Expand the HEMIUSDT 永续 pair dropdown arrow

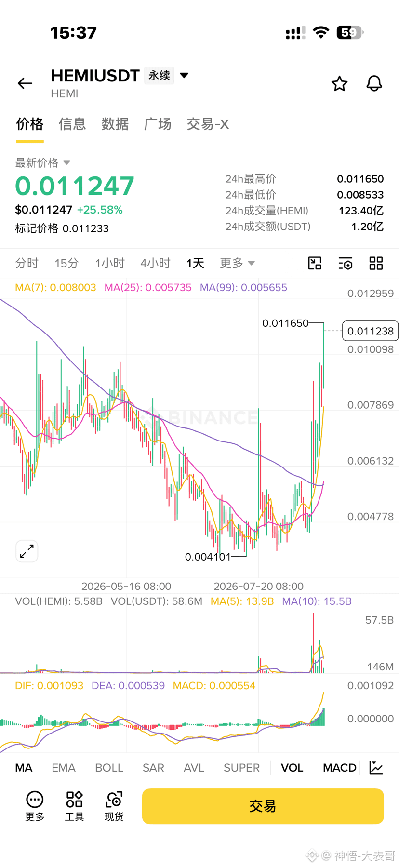click(x=184, y=75)
